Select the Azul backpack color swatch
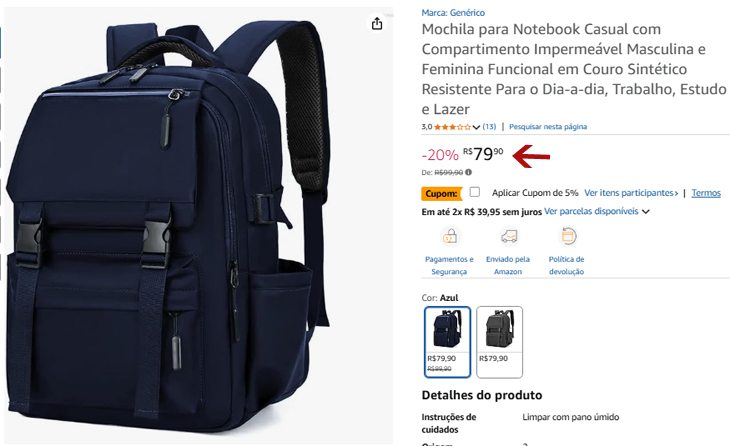The height and width of the screenshot is (446, 730). tap(447, 342)
